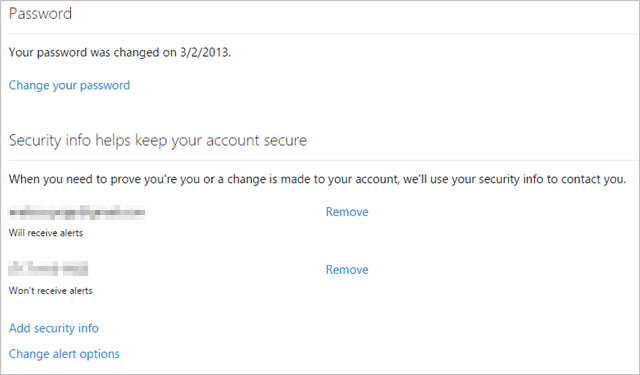Click the 'Won't receive alerts' label

point(51,291)
